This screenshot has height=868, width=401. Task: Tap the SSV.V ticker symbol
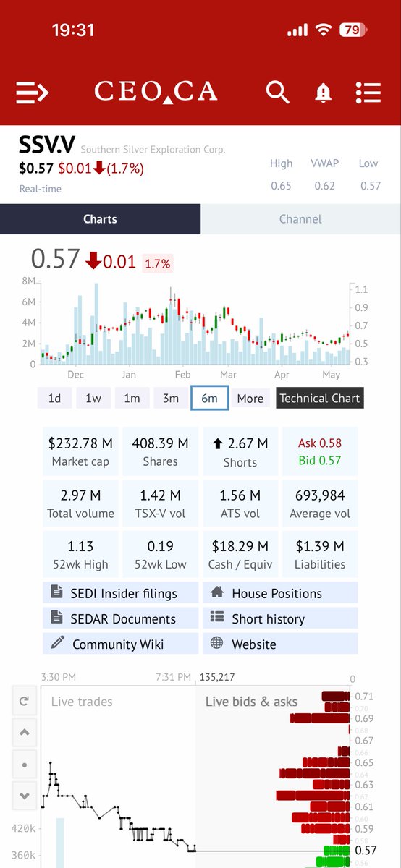point(47,145)
